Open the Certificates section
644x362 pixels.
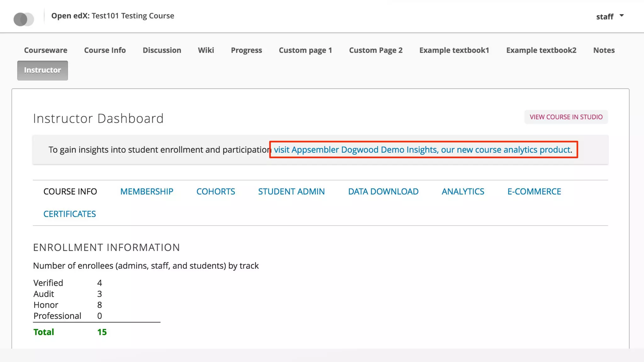(69, 214)
